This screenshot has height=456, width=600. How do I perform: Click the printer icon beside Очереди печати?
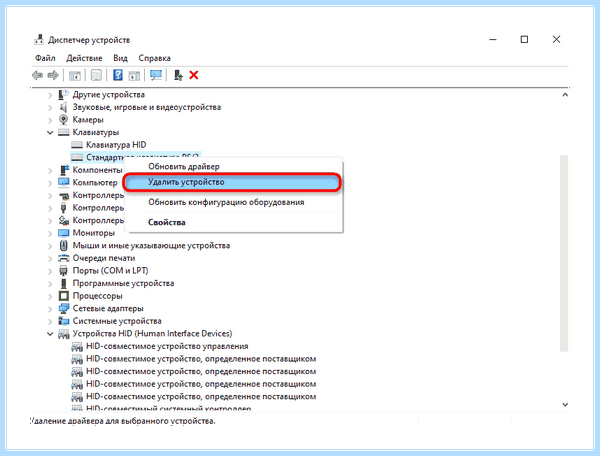(64, 258)
